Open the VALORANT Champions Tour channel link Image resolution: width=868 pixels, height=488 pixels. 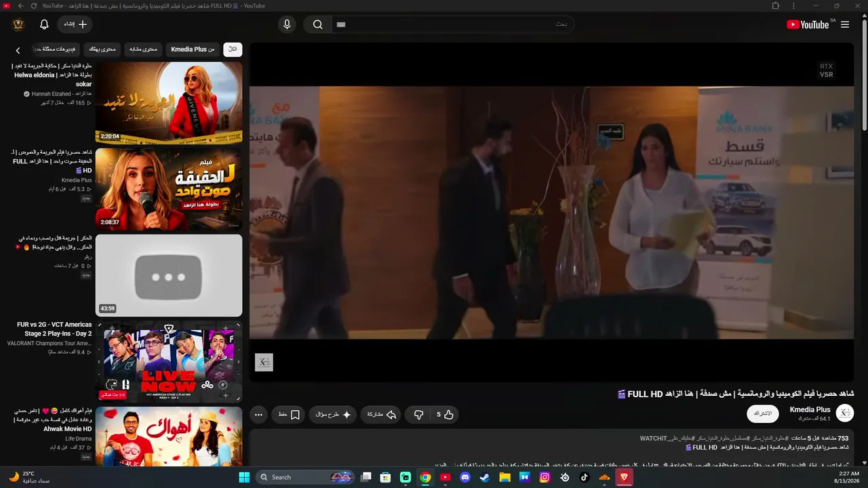click(x=50, y=344)
